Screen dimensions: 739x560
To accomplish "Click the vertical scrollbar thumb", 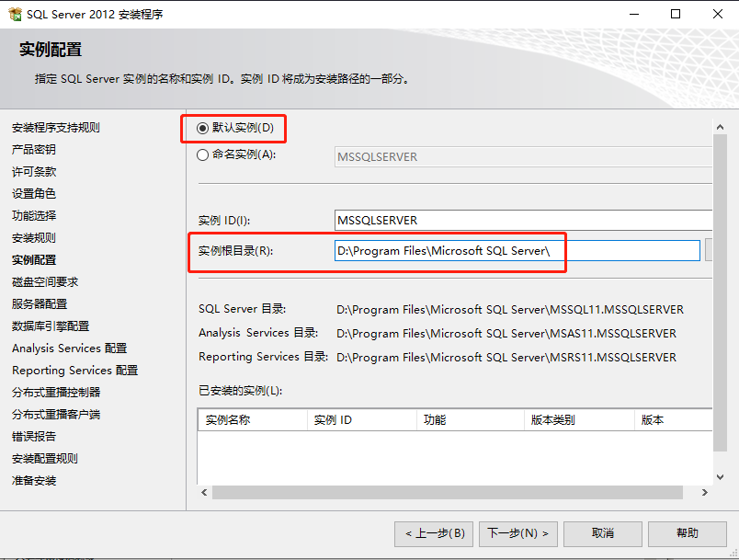I will point(720,293).
